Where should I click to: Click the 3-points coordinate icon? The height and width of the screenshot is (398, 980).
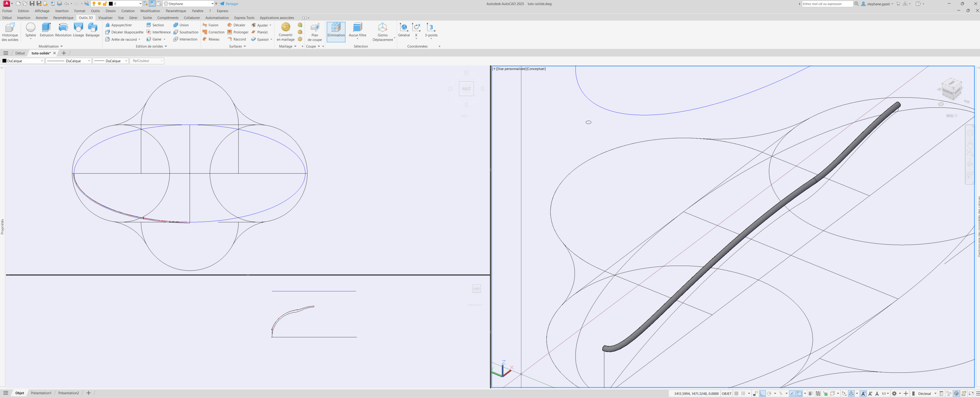pyautogui.click(x=431, y=27)
